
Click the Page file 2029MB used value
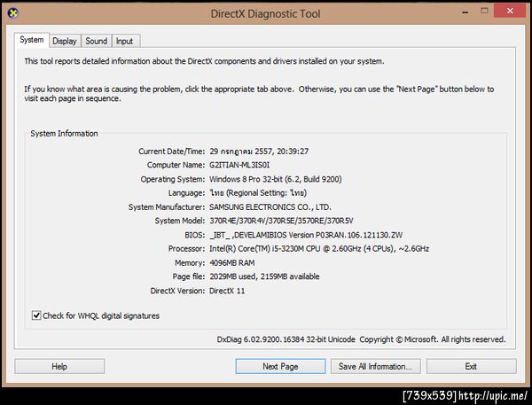264,276
